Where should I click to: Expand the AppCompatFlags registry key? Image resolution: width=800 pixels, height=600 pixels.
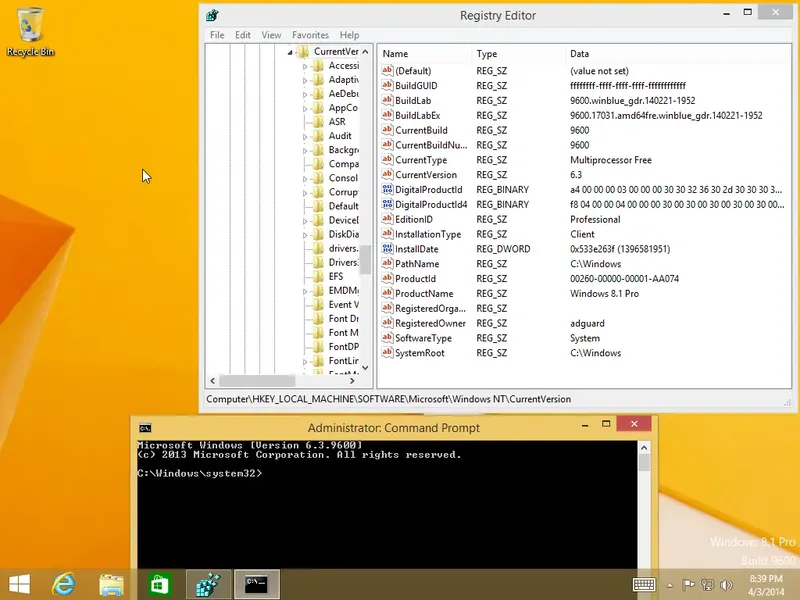(307, 107)
